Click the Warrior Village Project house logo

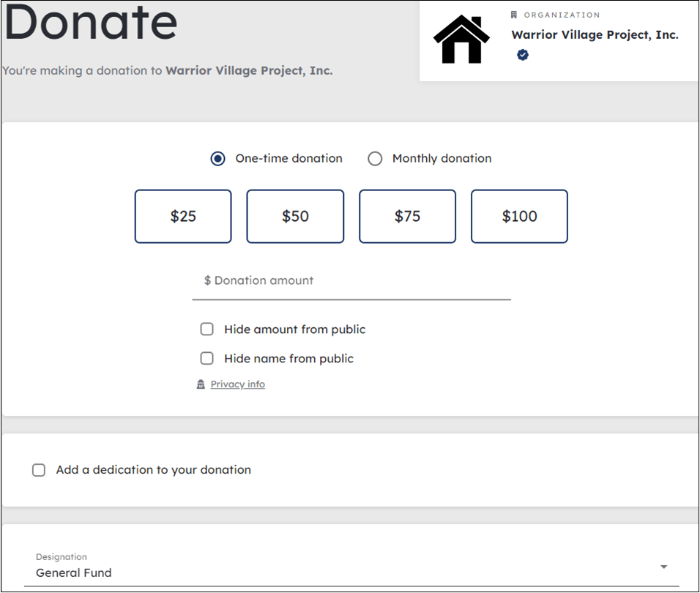pyautogui.click(x=461, y=38)
